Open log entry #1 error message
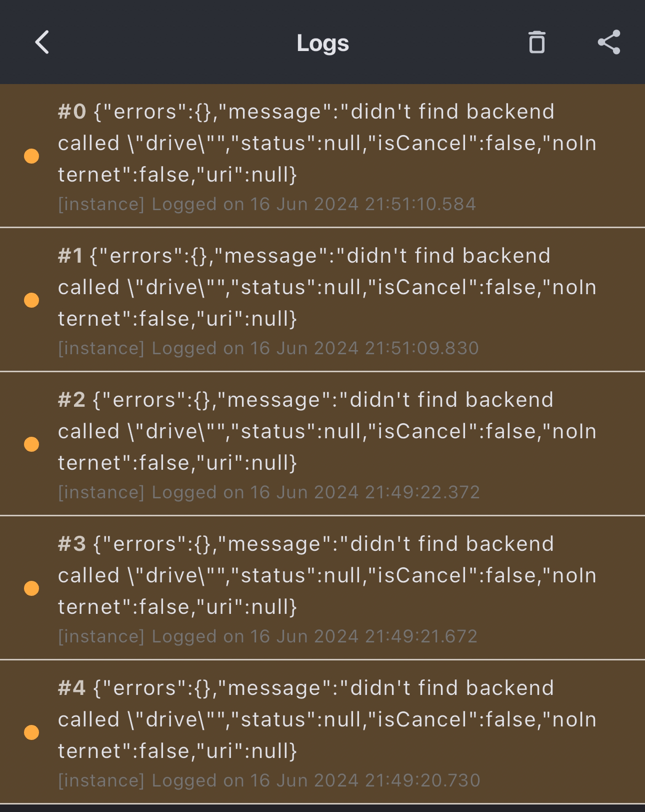This screenshot has width=645, height=812. [x=327, y=287]
